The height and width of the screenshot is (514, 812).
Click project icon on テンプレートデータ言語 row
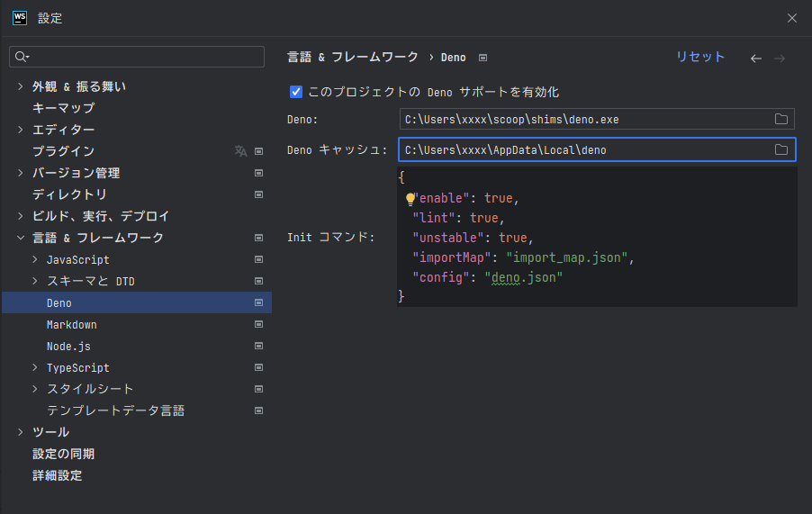259,411
